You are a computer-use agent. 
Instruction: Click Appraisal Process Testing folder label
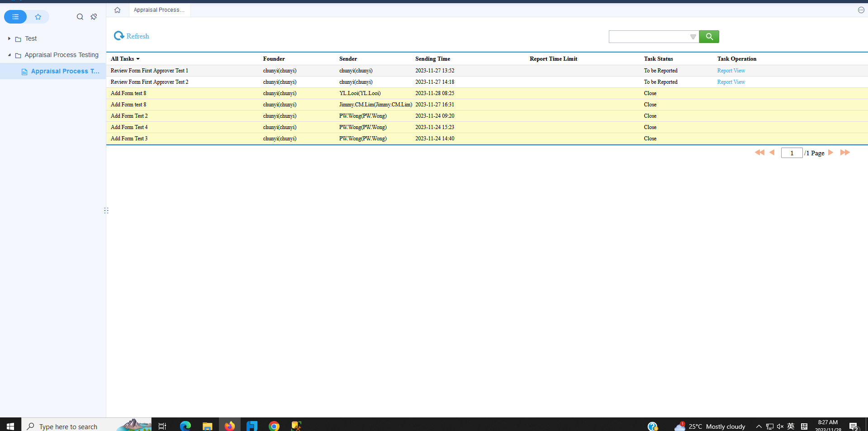pyautogui.click(x=62, y=55)
